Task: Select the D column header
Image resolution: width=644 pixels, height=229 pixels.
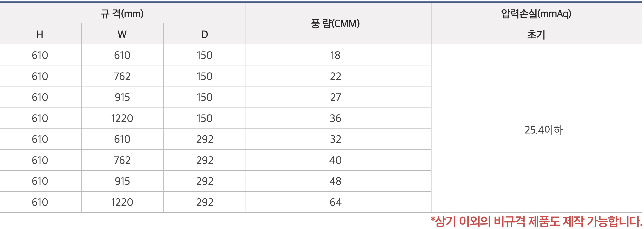Action: (x=204, y=34)
